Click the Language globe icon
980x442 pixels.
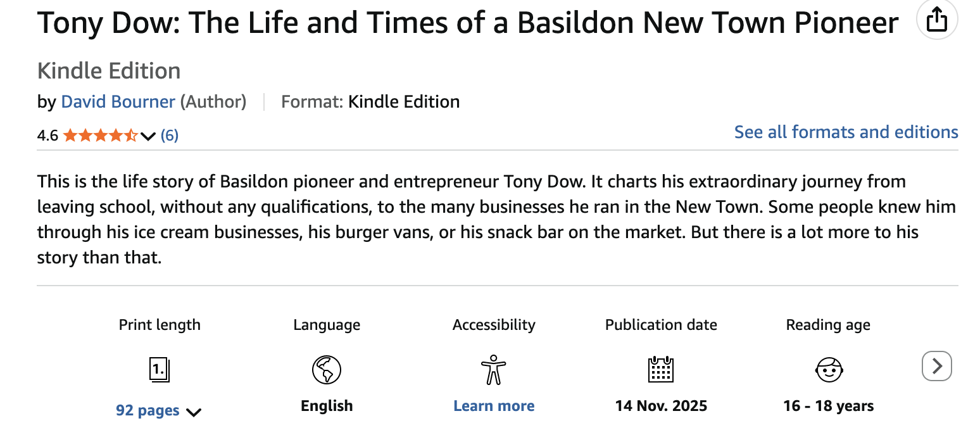[327, 369]
